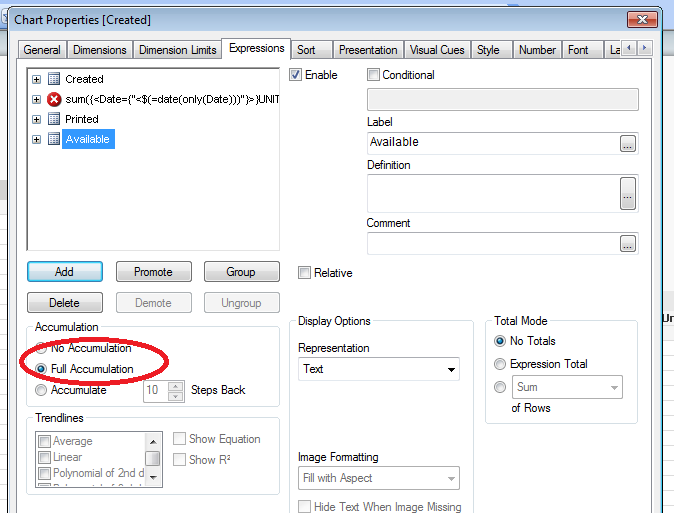Click the Available expression table icon

coord(54,139)
